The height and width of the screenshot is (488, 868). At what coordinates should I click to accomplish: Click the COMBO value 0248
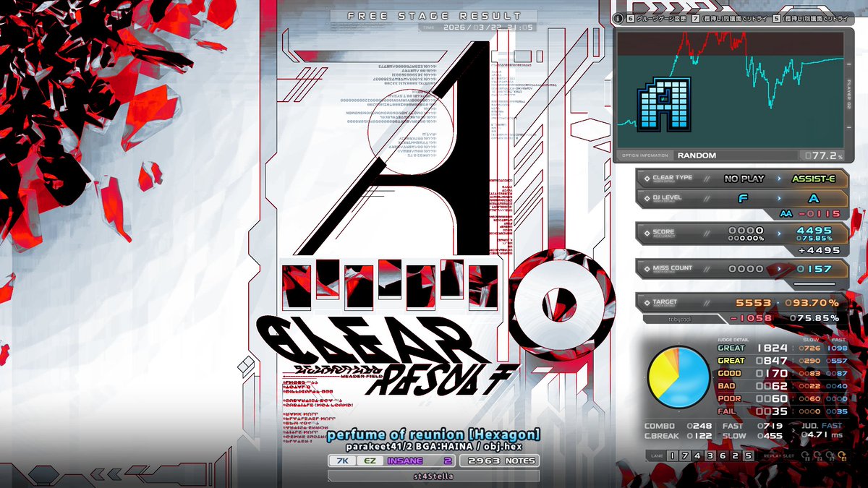[699, 427]
